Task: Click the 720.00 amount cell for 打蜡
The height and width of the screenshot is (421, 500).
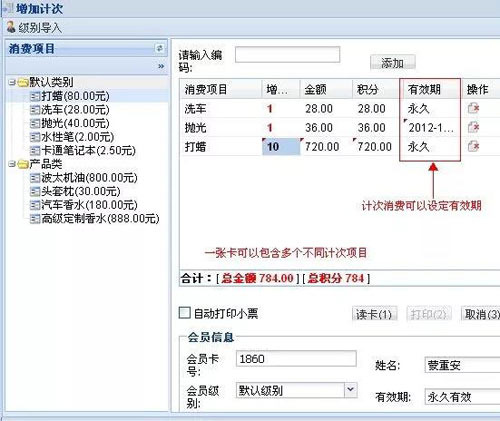Action: click(326, 147)
